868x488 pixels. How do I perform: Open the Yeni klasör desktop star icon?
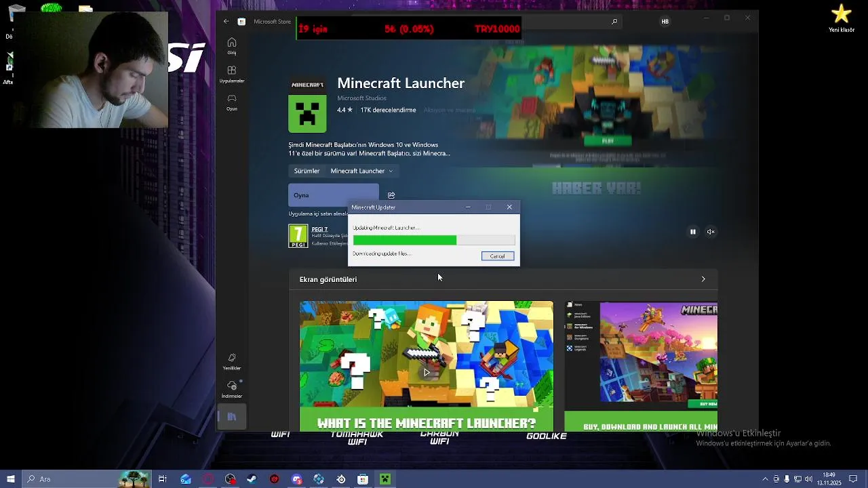click(842, 18)
